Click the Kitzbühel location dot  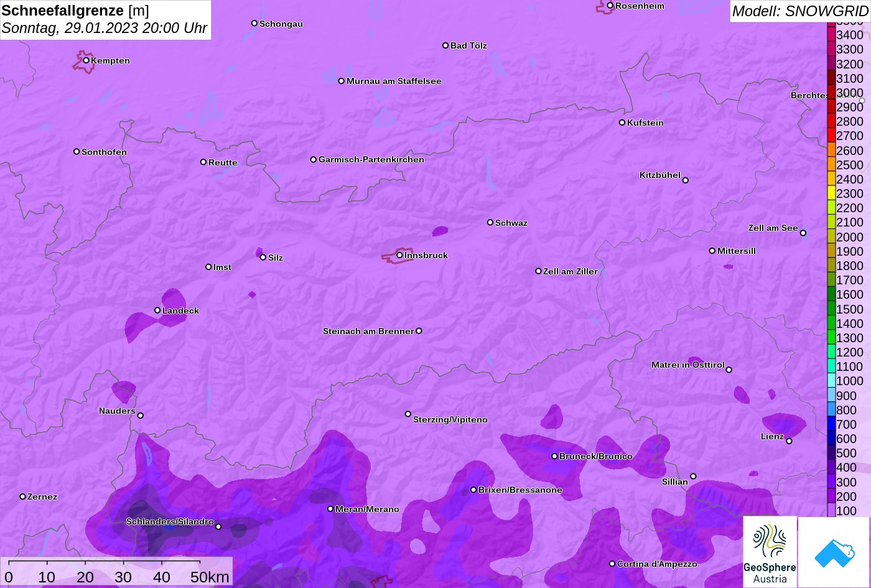tap(686, 180)
